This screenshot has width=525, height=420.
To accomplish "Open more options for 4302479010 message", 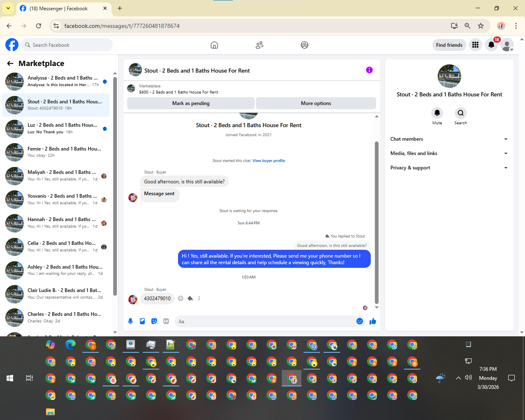I will (x=199, y=299).
